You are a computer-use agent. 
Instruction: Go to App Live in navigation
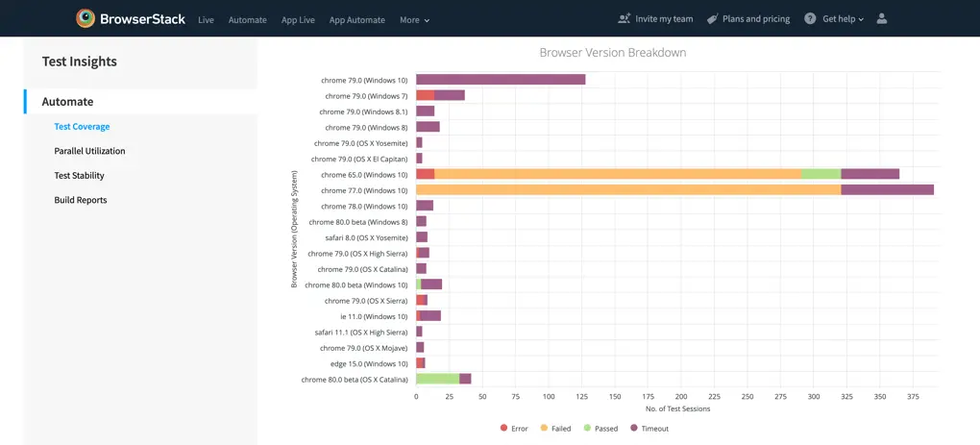click(x=298, y=20)
